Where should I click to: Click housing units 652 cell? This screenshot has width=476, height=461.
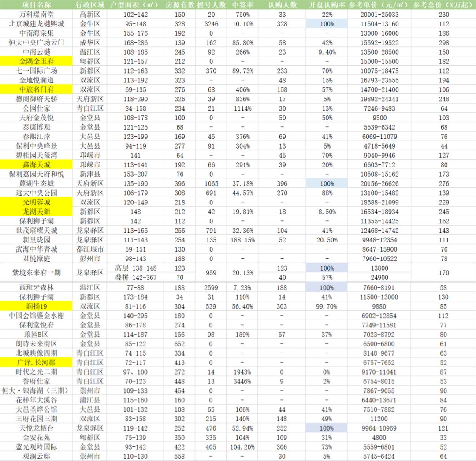tap(179, 344)
